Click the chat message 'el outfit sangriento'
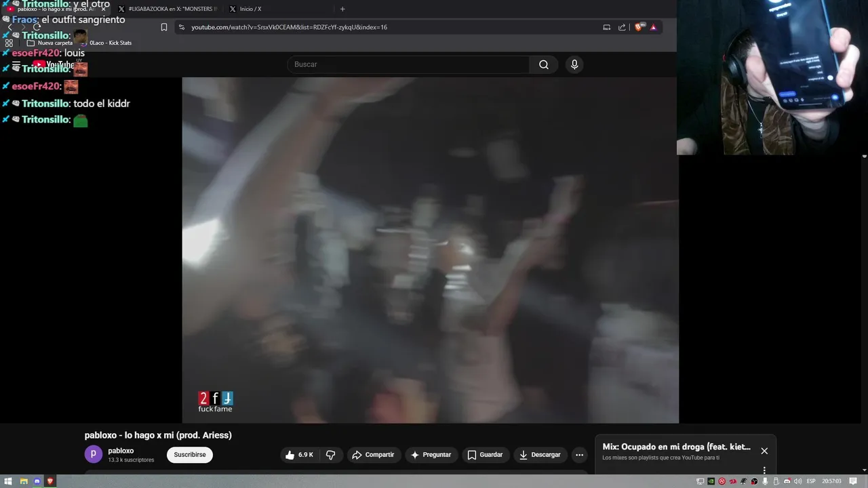Screen dimensions: 868x488 click(83, 20)
